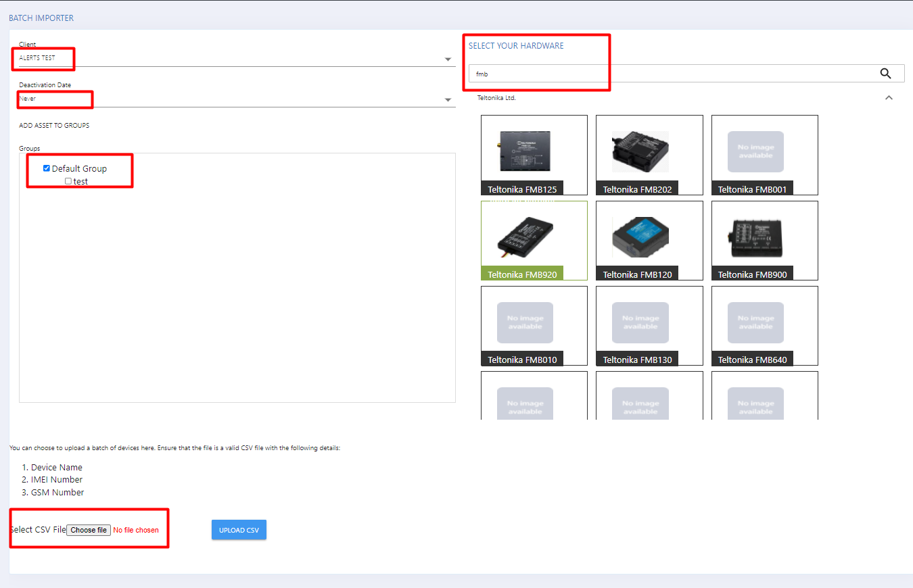The height and width of the screenshot is (588, 913).
Task: Click the Teltonika Ltd. manufacturer label
Action: [x=496, y=98]
